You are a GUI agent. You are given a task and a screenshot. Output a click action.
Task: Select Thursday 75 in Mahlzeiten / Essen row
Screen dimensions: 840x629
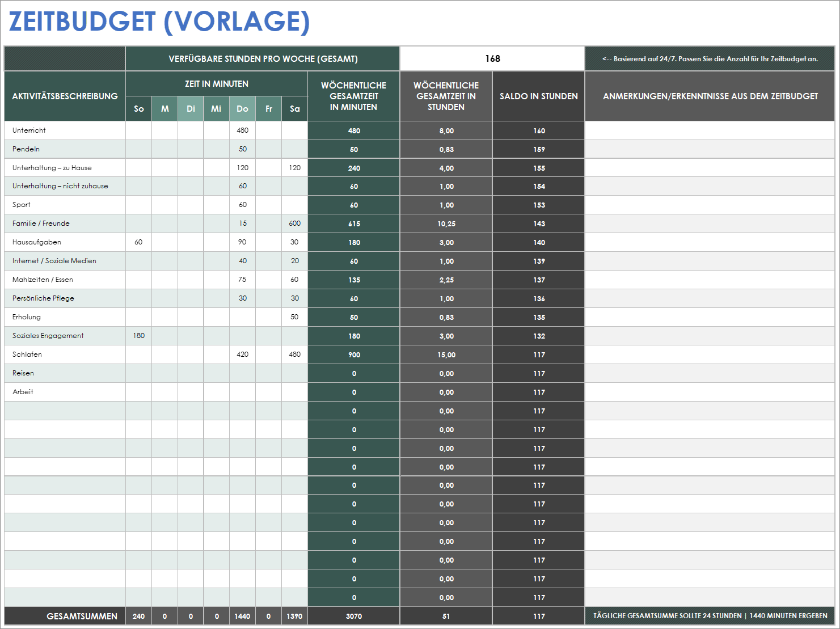pos(242,280)
